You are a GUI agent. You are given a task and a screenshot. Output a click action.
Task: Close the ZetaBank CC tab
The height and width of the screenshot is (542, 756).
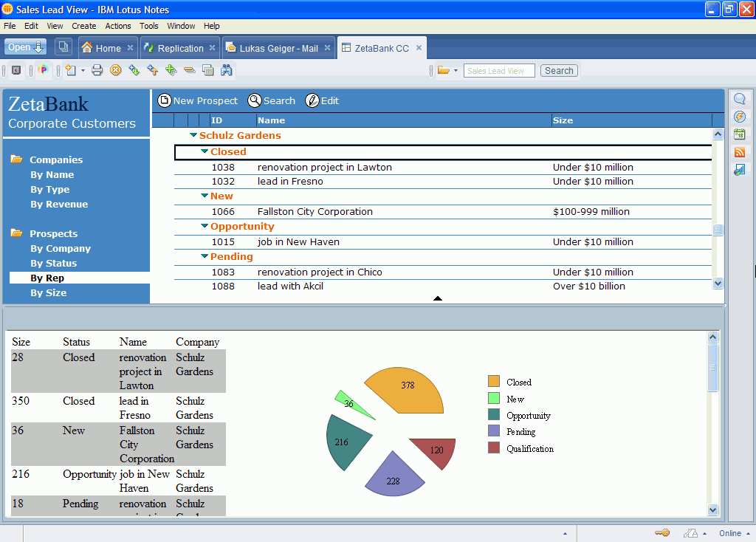(x=419, y=48)
